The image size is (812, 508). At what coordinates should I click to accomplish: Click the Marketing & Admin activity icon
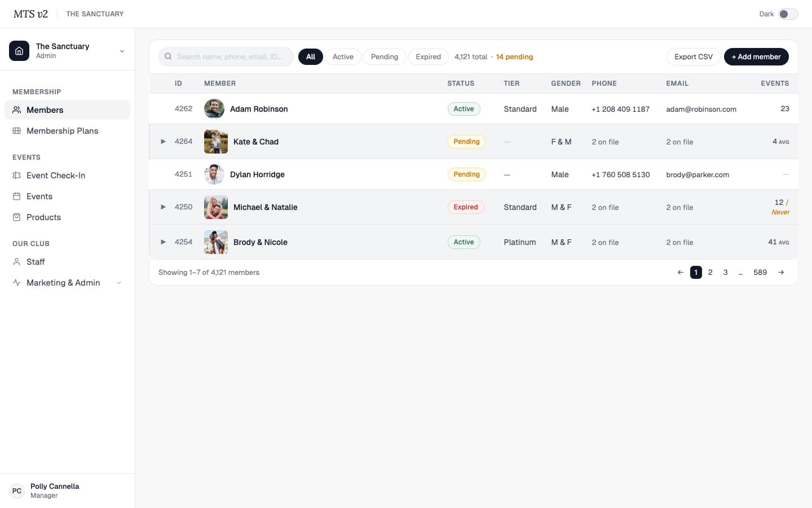point(17,283)
